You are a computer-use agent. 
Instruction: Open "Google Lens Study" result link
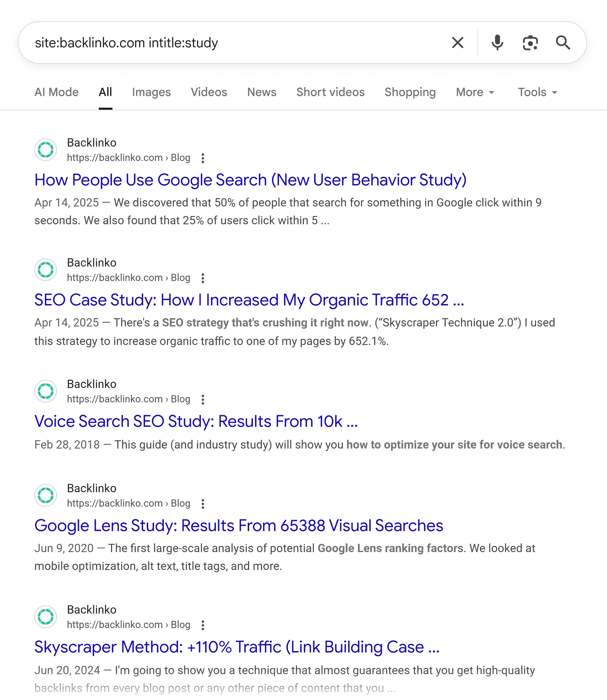[x=239, y=526]
